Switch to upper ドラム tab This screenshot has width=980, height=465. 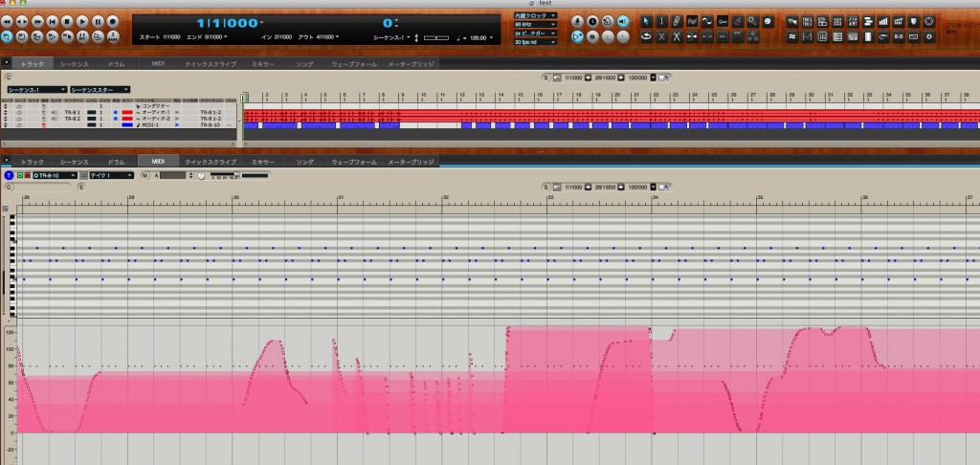pos(116,64)
